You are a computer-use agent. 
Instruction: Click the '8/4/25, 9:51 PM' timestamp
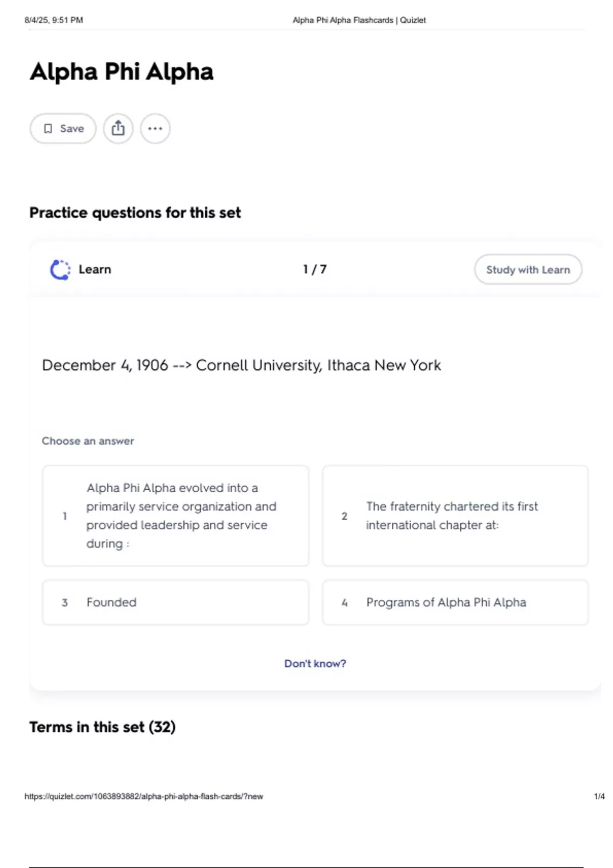pos(54,20)
